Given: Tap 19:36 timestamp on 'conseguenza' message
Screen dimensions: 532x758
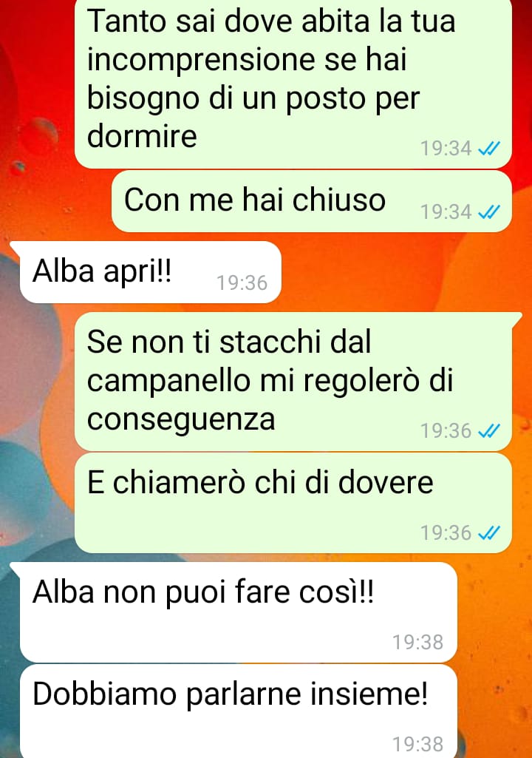Looking at the screenshot, I should point(446,430).
